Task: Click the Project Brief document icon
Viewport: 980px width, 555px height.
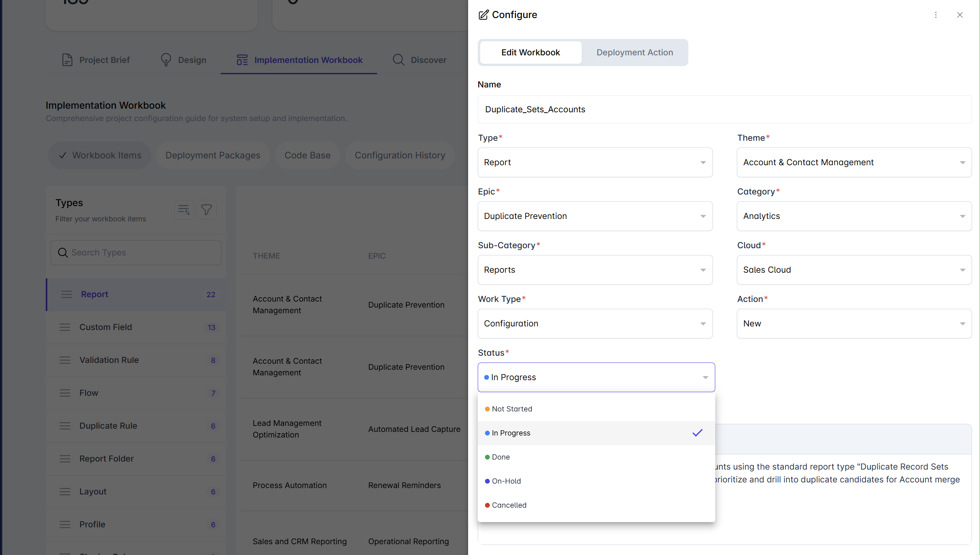Action: (67, 60)
